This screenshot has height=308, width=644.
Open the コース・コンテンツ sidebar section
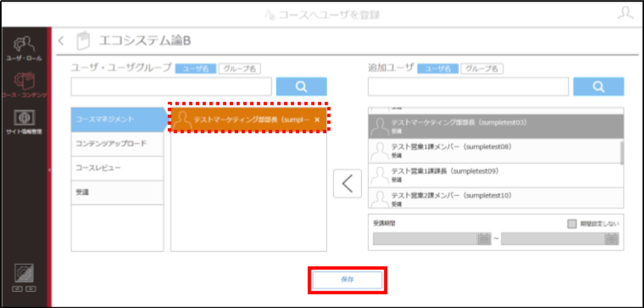click(24, 85)
